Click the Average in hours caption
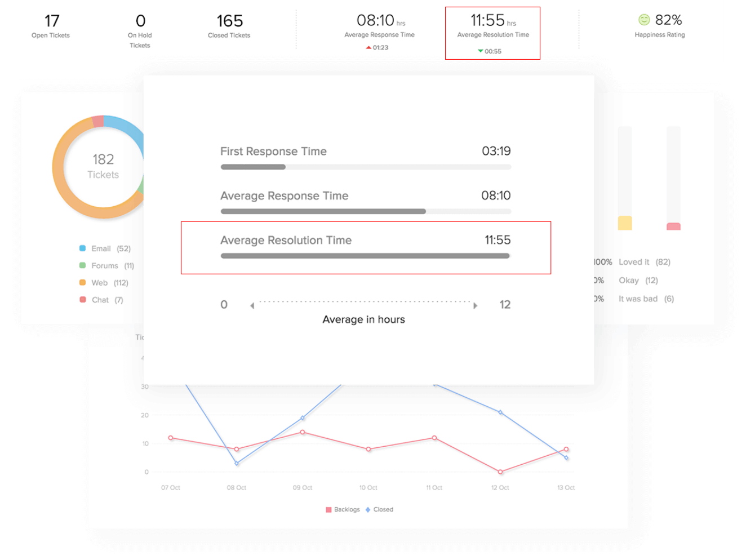746x560 pixels. click(x=363, y=319)
